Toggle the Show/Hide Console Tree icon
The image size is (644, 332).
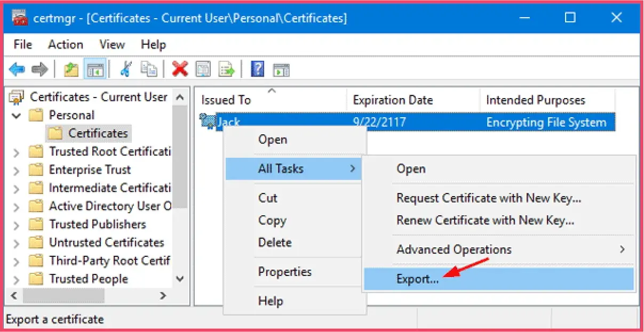[95, 69]
